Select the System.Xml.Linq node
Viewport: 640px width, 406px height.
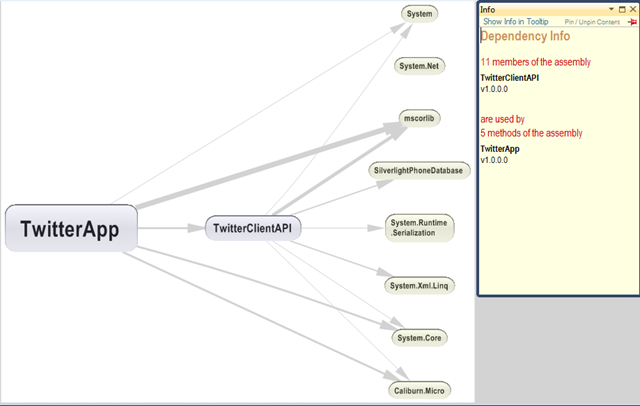[x=420, y=286]
